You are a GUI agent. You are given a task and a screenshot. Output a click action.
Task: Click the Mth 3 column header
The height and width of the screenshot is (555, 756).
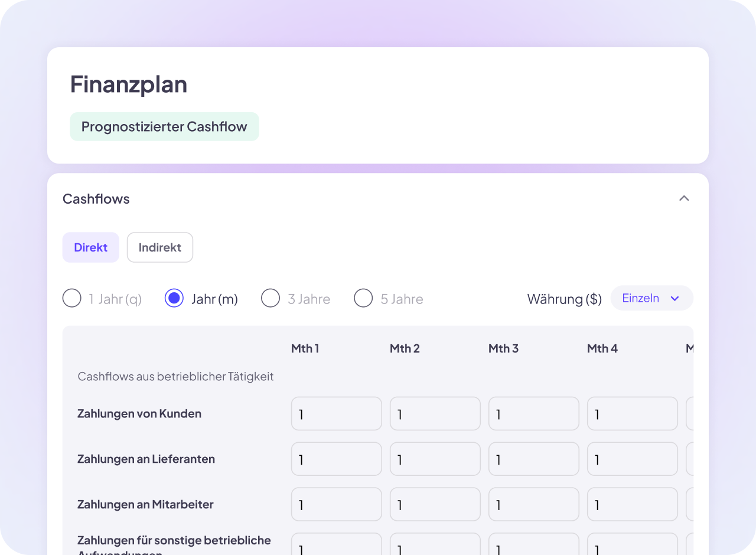(503, 348)
